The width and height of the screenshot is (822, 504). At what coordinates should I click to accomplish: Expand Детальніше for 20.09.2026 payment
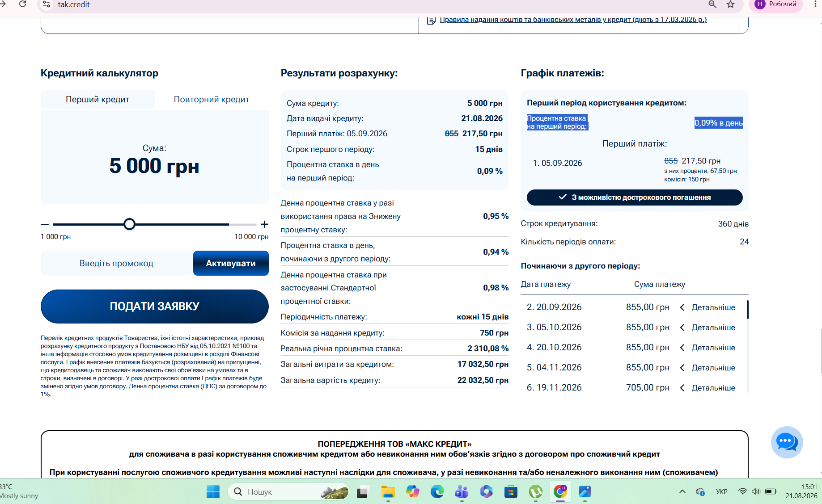tap(708, 307)
